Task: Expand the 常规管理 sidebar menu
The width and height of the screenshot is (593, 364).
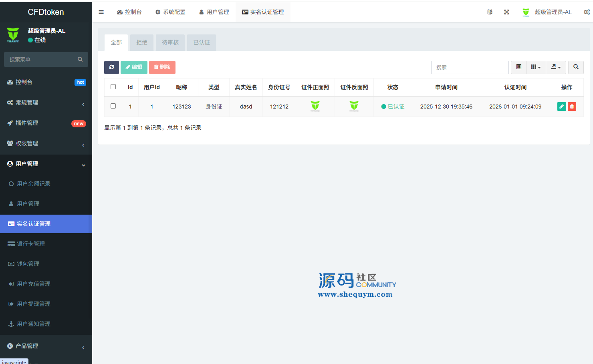Action: (46, 103)
